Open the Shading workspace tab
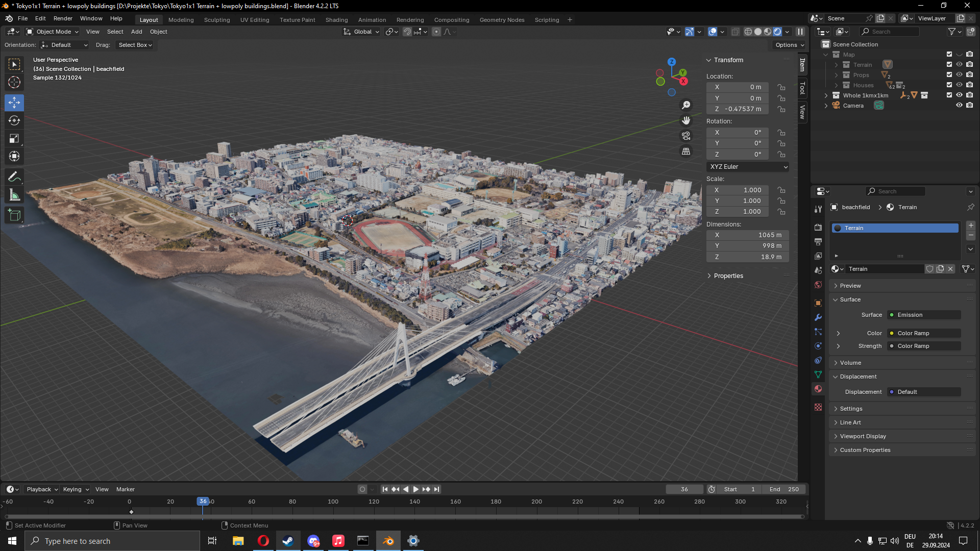Screen dimensions: 980x551 pyautogui.click(x=336, y=20)
